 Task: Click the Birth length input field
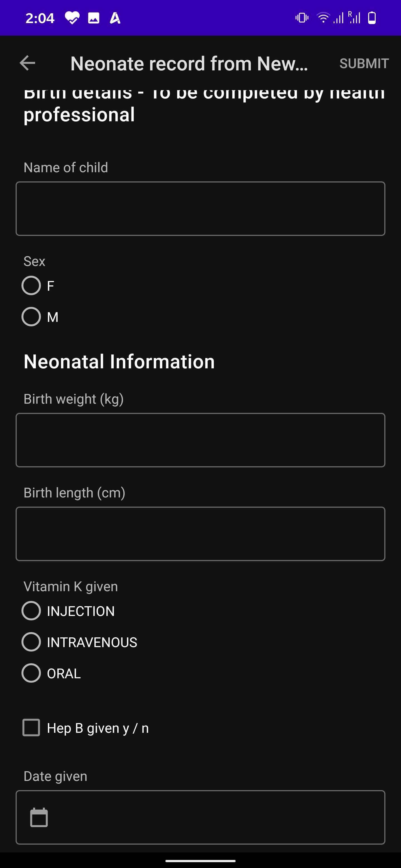click(x=200, y=534)
